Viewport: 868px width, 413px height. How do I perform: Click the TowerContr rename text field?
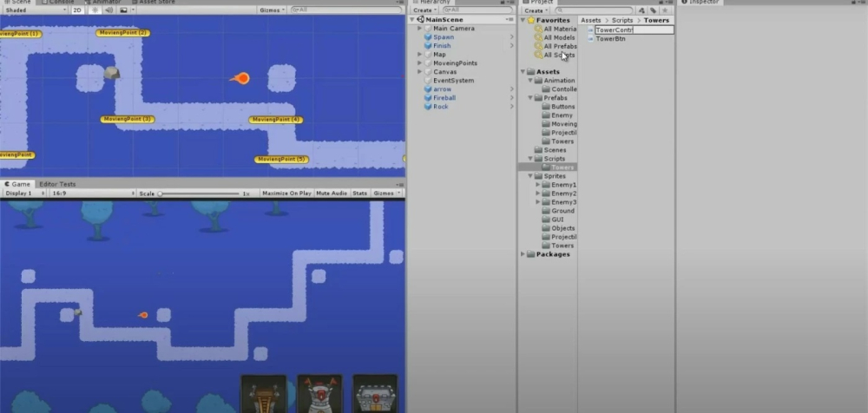pyautogui.click(x=634, y=29)
